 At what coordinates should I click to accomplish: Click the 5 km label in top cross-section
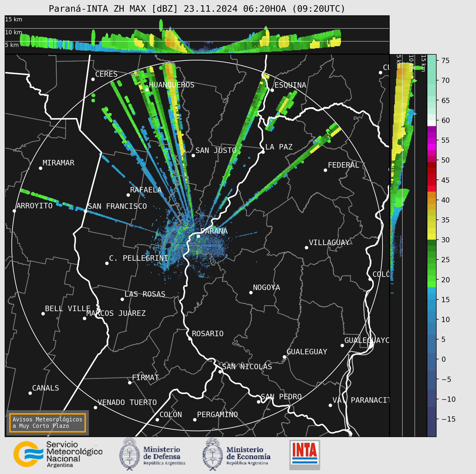tap(12, 45)
